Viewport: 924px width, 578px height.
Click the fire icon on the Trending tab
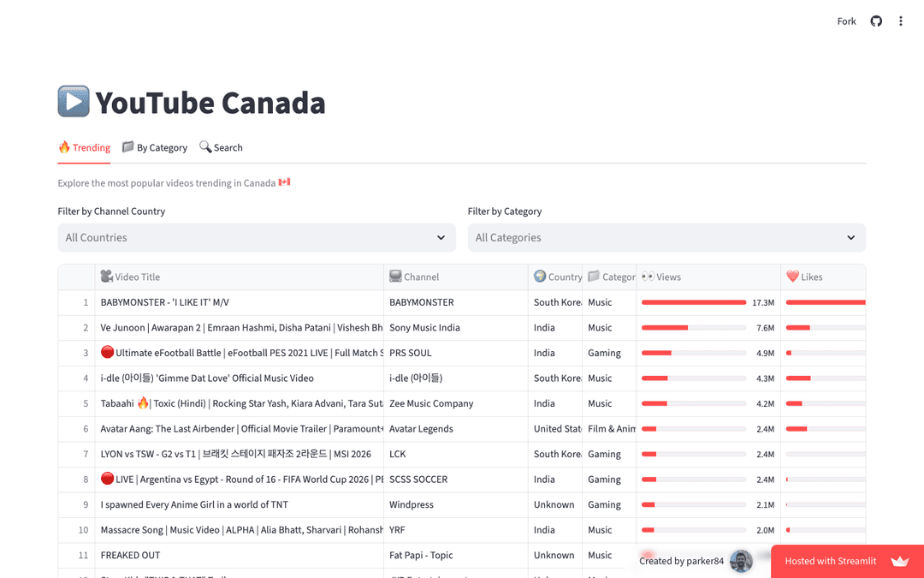click(64, 147)
